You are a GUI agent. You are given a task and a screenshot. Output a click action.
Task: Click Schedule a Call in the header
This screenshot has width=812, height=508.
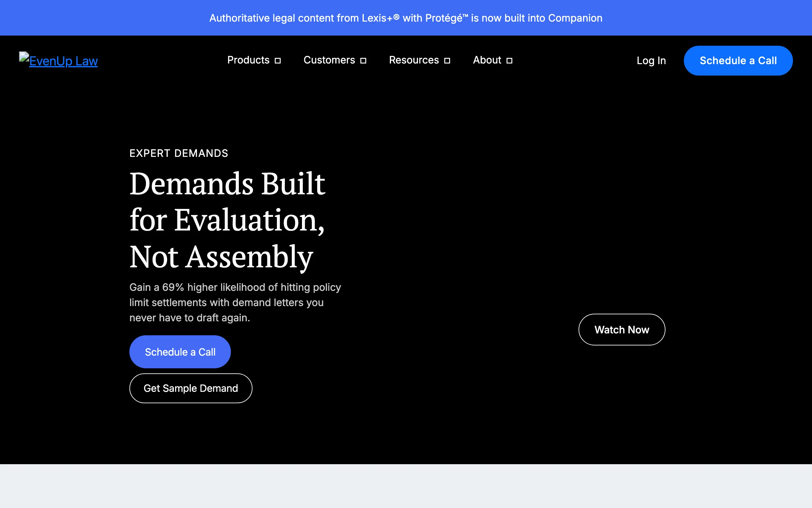pos(738,60)
